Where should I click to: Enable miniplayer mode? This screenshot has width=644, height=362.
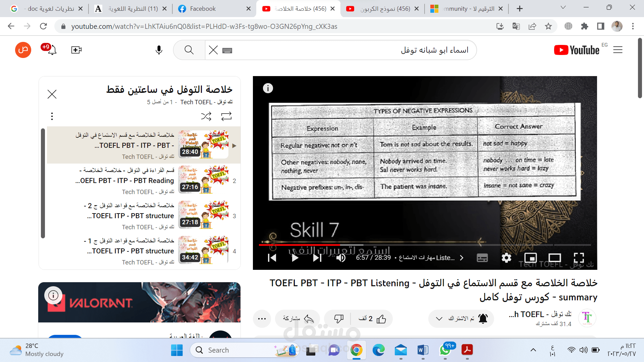click(x=531, y=258)
